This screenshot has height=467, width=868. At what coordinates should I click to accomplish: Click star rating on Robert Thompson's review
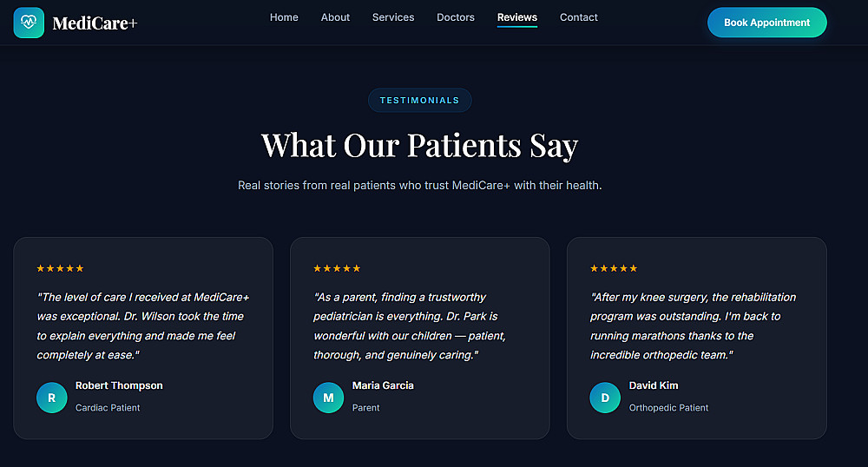pyautogui.click(x=61, y=269)
